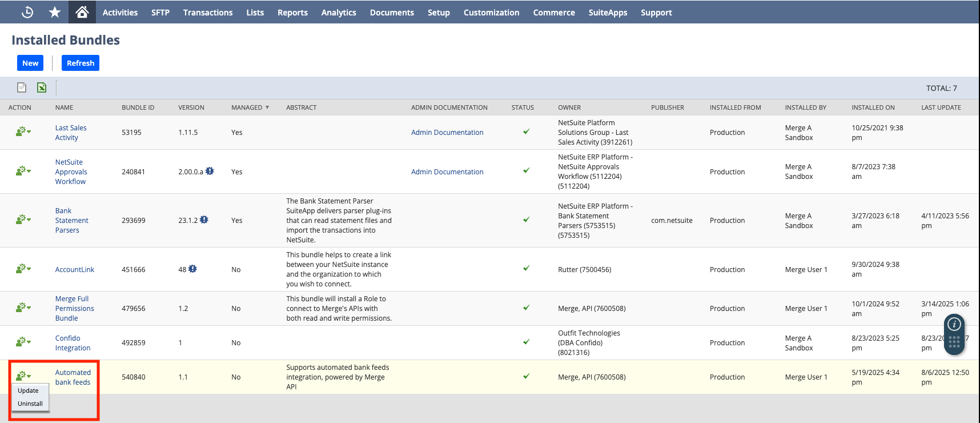Click the Export to Excel icon

click(42, 87)
